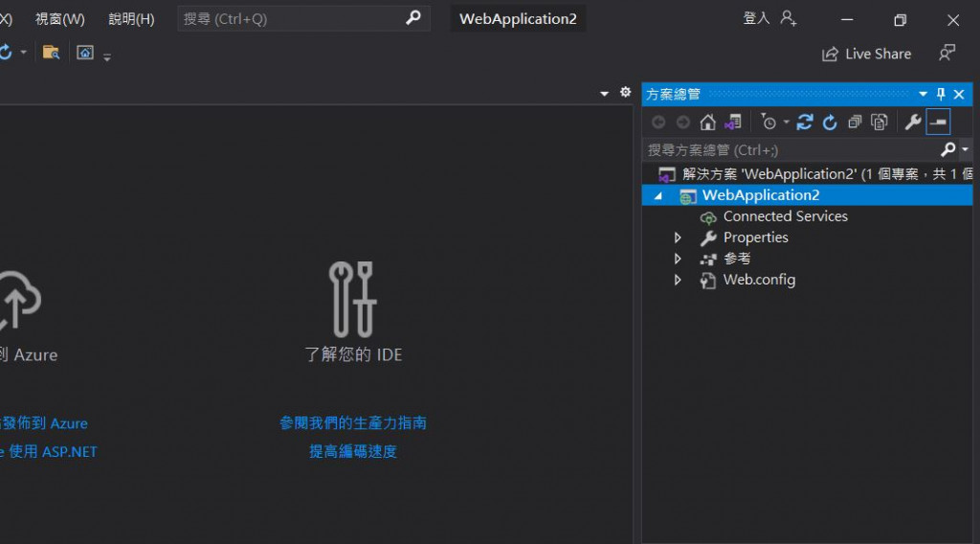Focus the Solution Explorer search box
The height and width of the screenshot is (544, 980).
coord(791,149)
